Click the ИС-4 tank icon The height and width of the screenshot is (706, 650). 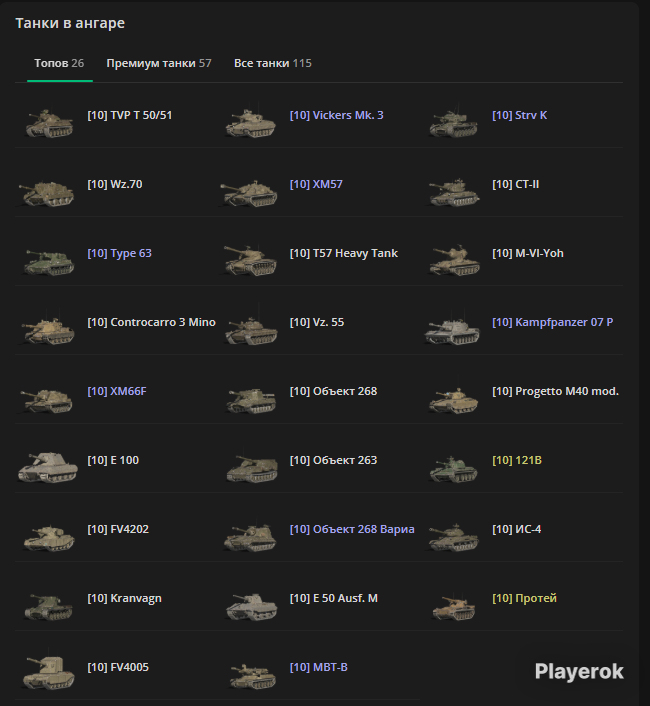tap(453, 537)
